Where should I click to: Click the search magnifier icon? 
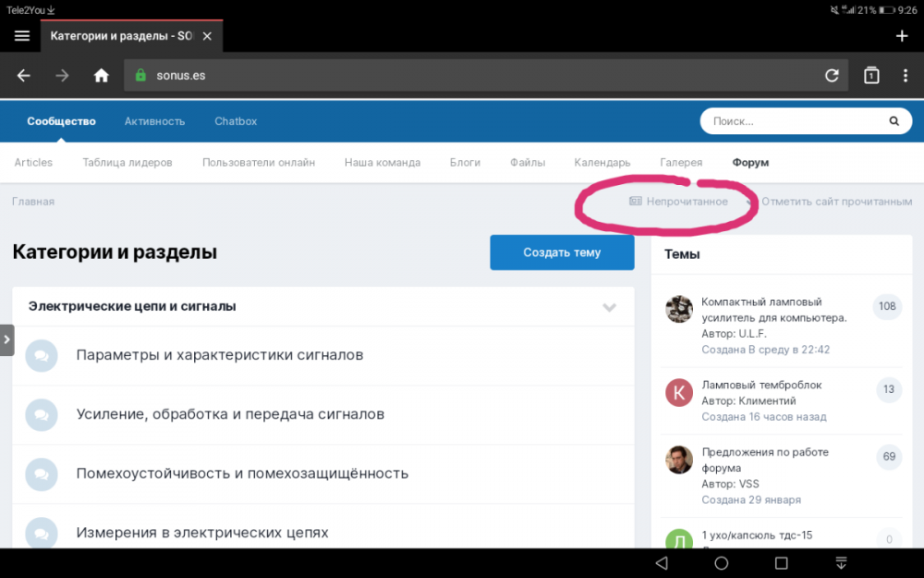coord(894,121)
